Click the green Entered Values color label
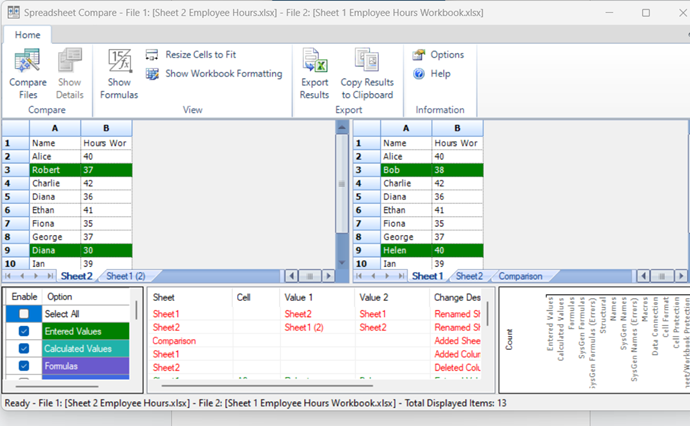Image resolution: width=690 pixels, height=426 pixels. [x=86, y=331]
